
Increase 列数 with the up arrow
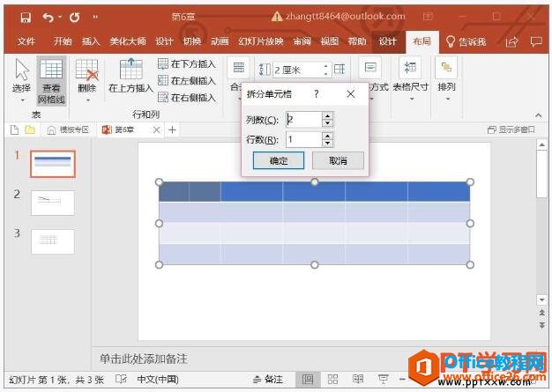point(328,116)
